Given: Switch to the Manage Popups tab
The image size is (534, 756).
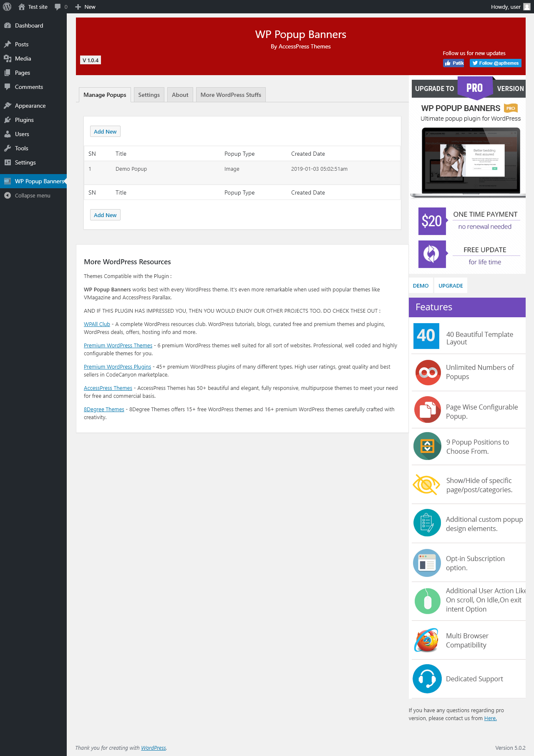Looking at the screenshot, I should click(x=105, y=95).
